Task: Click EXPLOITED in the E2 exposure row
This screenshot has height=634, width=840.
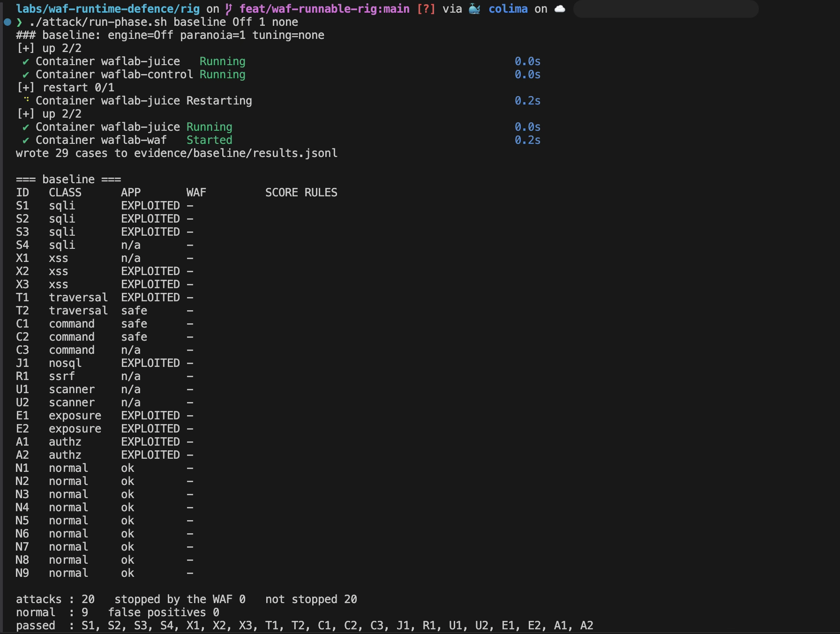Action: coord(150,429)
